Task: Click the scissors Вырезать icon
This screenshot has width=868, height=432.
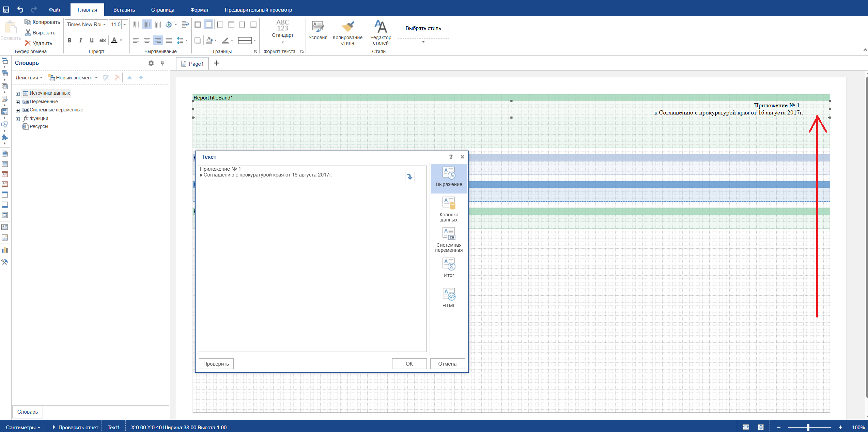Action: (x=28, y=33)
